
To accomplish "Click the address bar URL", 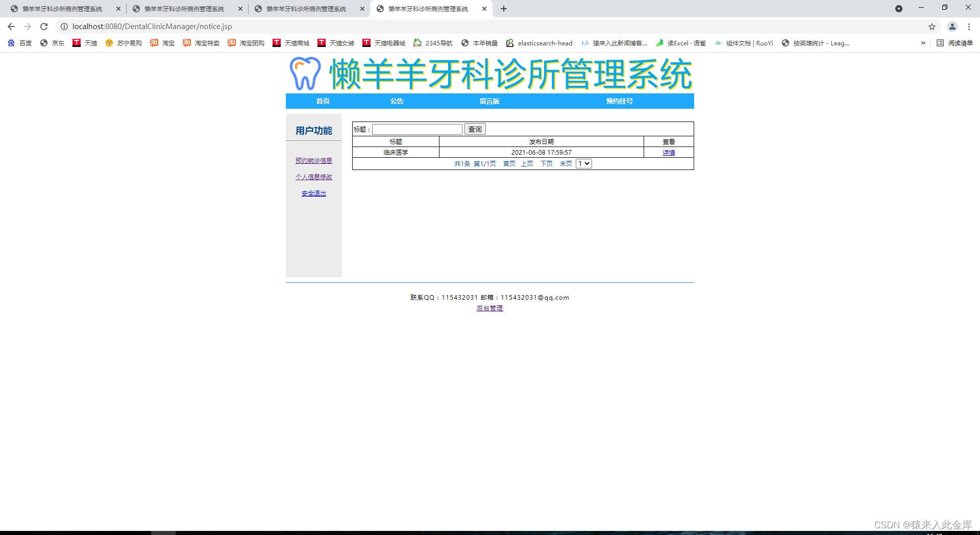I will pos(152,27).
